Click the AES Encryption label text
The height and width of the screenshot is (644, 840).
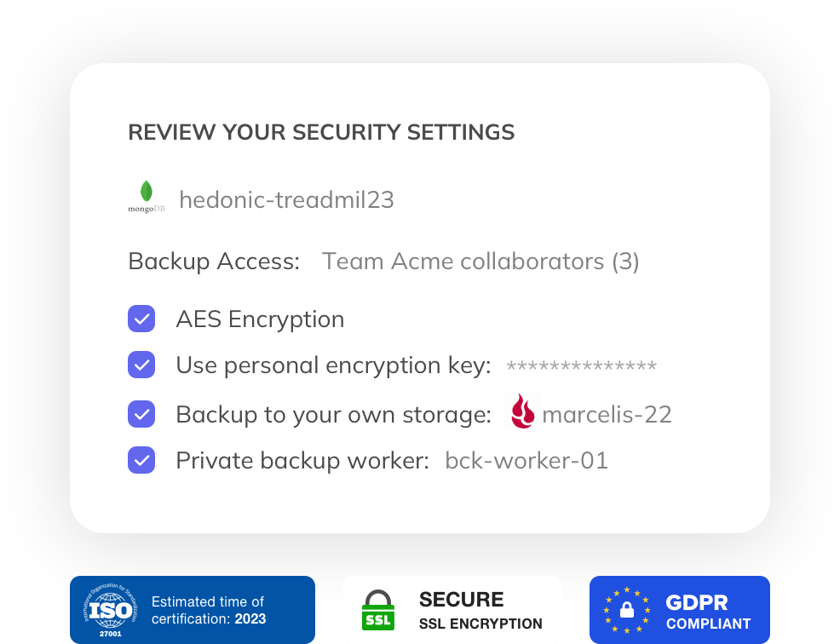click(260, 319)
